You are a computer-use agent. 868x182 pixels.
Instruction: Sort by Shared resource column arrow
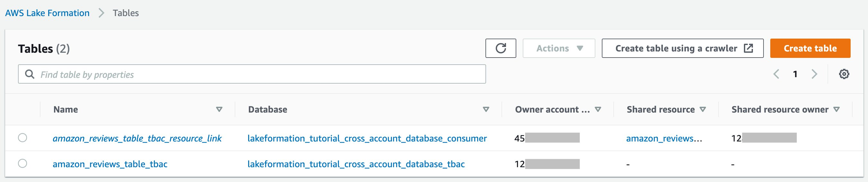702,109
